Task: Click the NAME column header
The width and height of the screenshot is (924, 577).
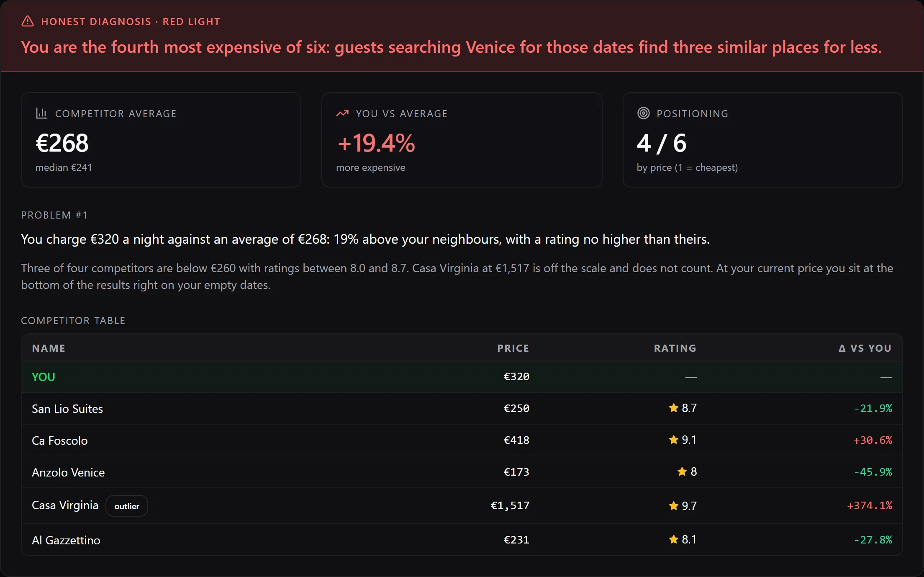Action: click(49, 348)
